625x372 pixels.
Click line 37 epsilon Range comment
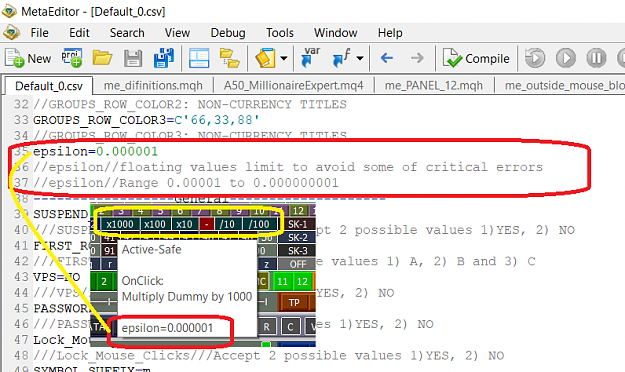coord(186,183)
